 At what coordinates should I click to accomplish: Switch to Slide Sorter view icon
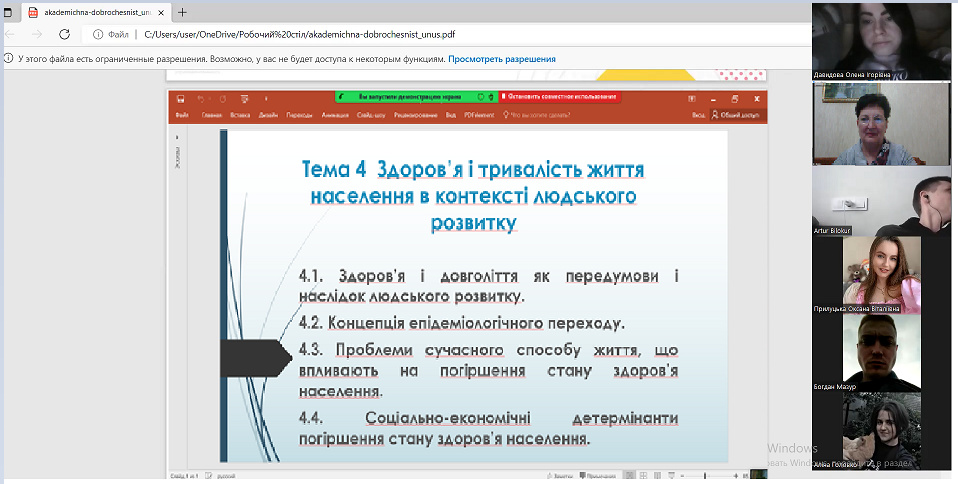coord(643,475)
